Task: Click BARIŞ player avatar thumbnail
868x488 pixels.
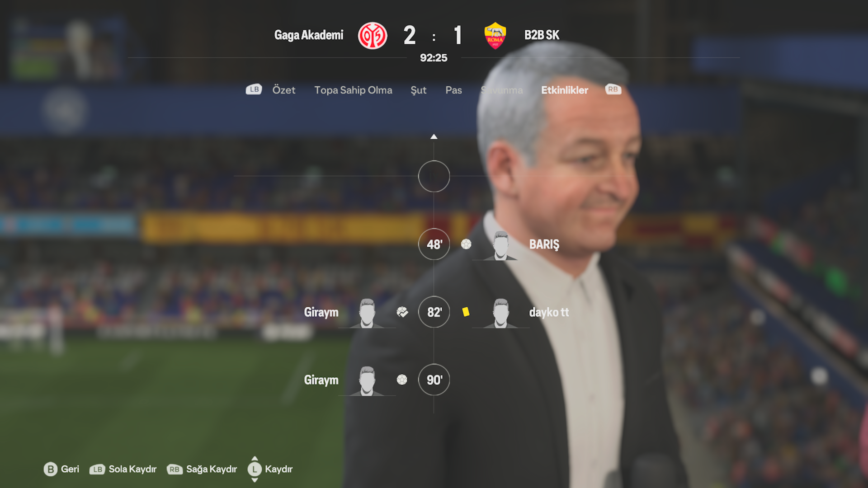Action: click(x=500, y=245)
